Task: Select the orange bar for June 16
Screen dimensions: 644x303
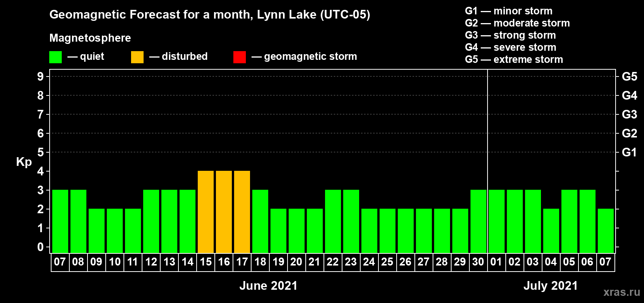Action: 224,212
